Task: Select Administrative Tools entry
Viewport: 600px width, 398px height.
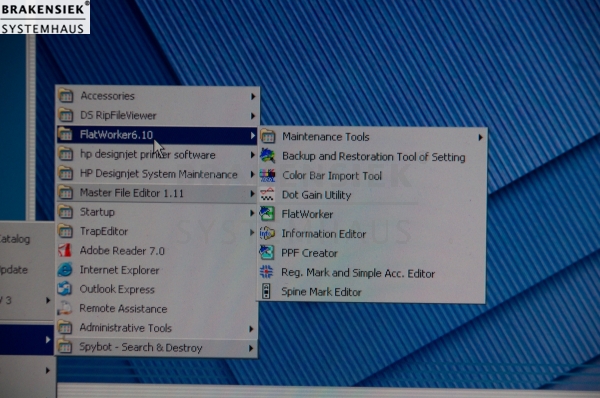Action: (x=156, y=328)
